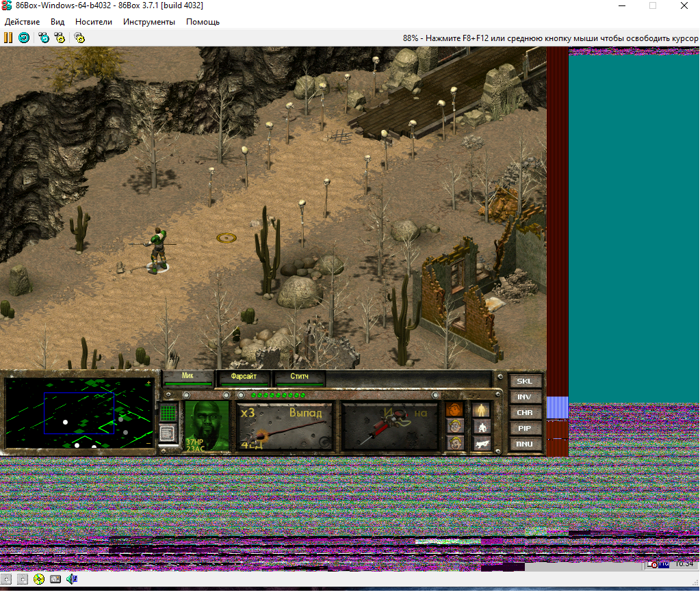Toggle the green grid minimap button

click(x=168, y=413)
